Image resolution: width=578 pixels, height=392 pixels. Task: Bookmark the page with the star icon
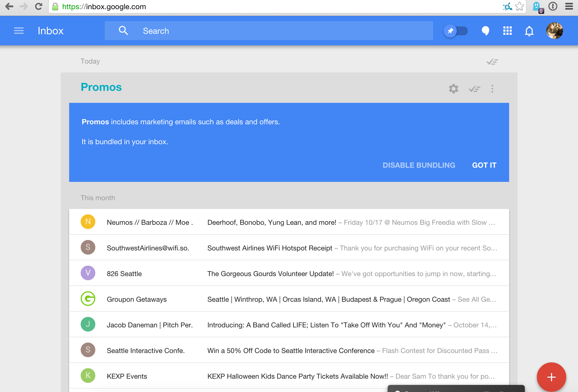click(519, 7)
